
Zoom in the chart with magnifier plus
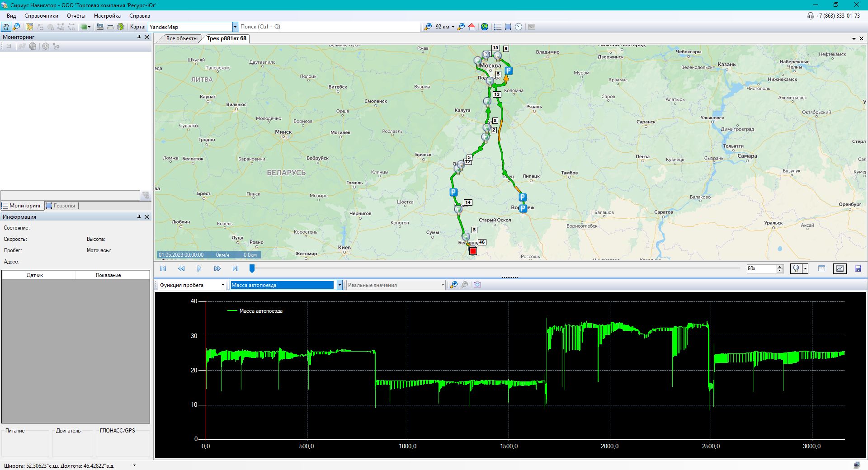click(x=453, y=285)
